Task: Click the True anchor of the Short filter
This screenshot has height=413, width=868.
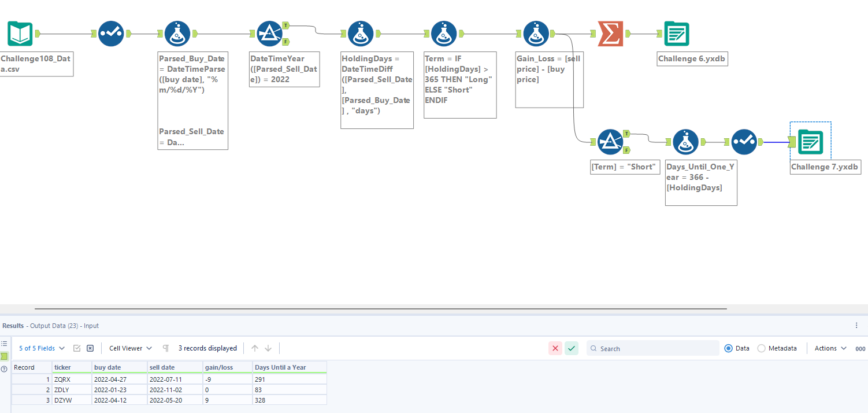Action: [626, 134]
